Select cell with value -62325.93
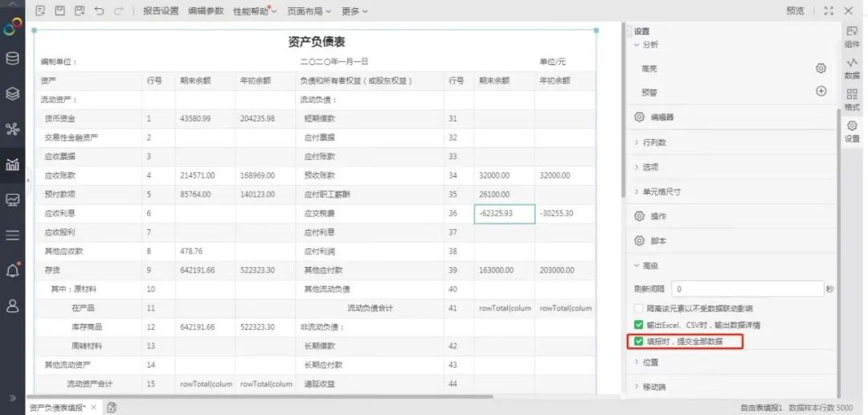This screenshot has width=868, height=415. tap(504, 213)
